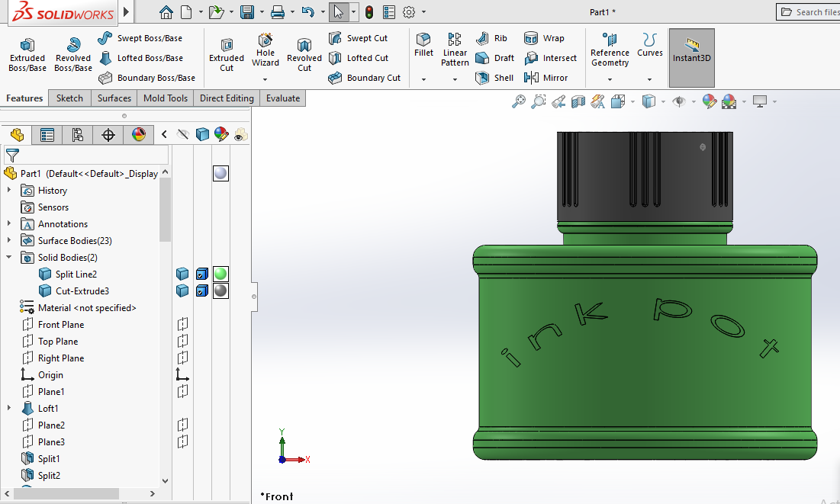Viewport: 840px width, 504px height.
Task: Toggle Right Plane visibility in display pane
Action: point(182,358)
